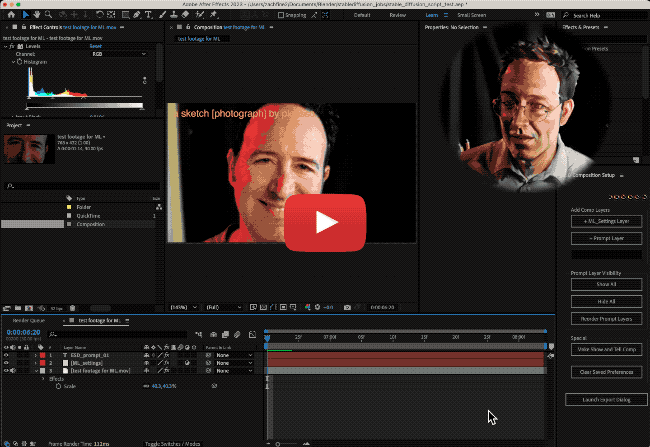The width and height of the screenshot is (650, 447).
Task: Click the Show All button
Action: coord(606,284)
